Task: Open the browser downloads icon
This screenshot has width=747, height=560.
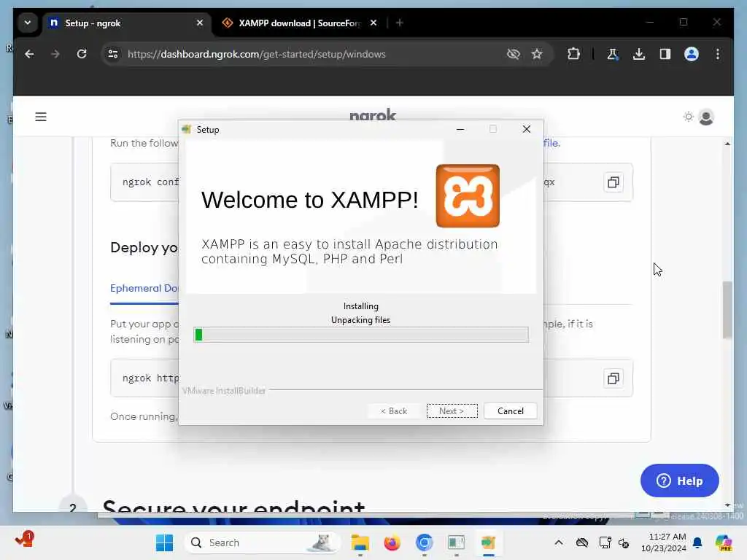Action: click(639, 54)
